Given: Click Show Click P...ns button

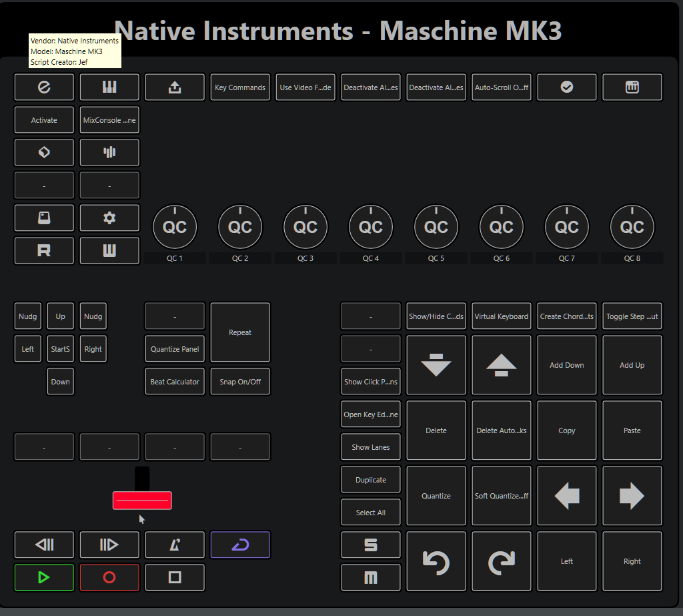Looking at the screenshot, I should (x=371, y=382).
